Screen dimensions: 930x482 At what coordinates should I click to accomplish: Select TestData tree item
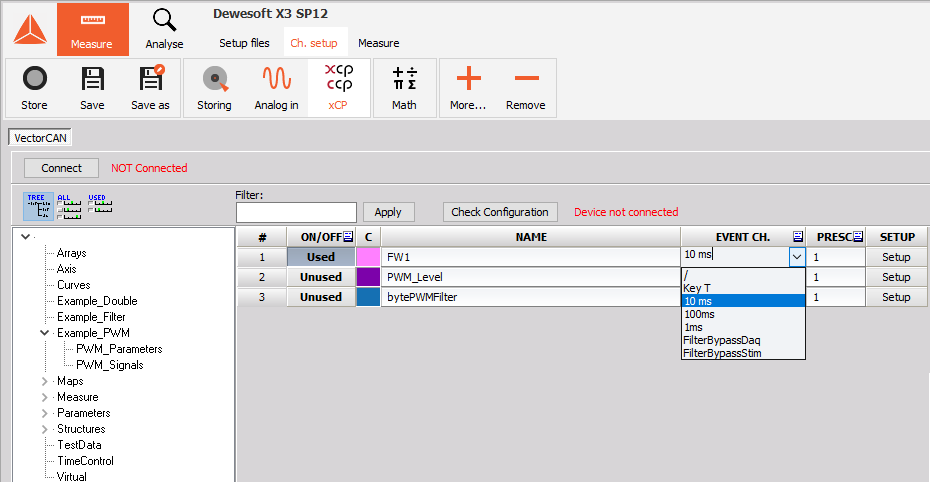(x=79, y=445)
